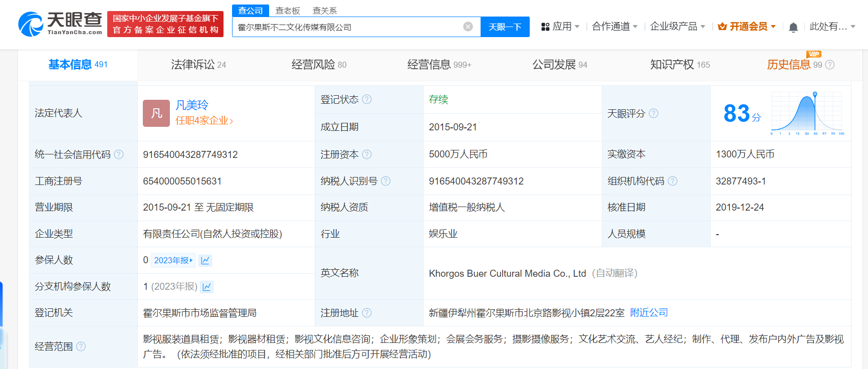Click help icon next to 经营范围
Viewport: 868px width, 369px height.
pos(81,346)
